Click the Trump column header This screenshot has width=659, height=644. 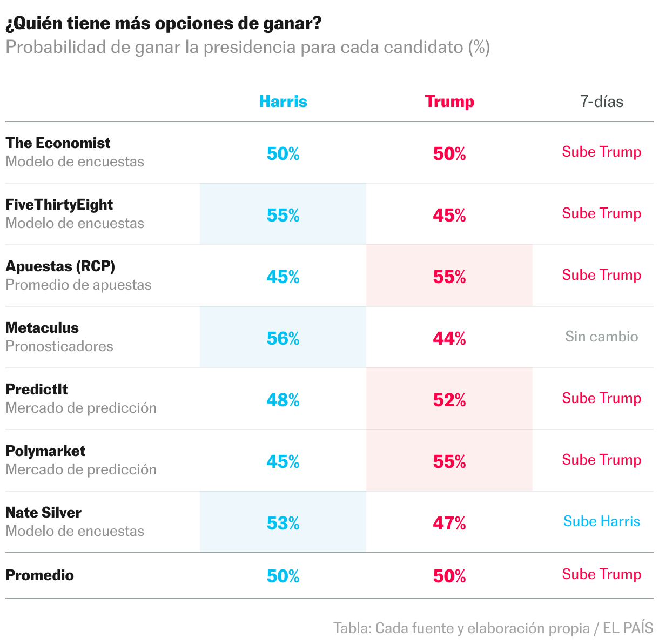tap(449, 102)
